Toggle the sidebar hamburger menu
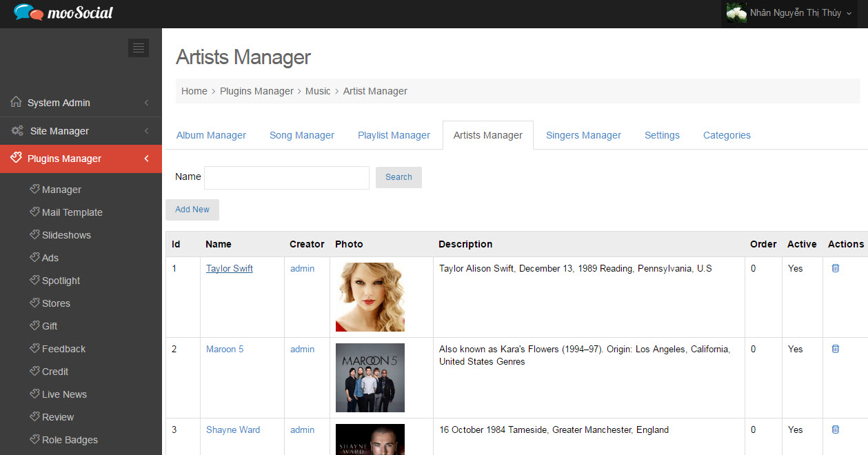The image size is (868, 455). tap(139, 48)
